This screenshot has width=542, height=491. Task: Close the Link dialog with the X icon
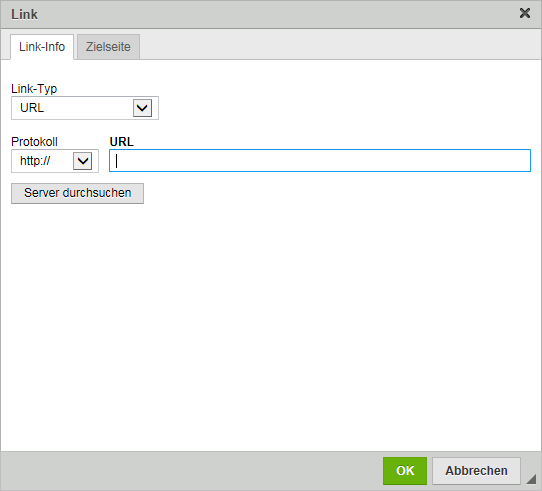coord(525,13)
